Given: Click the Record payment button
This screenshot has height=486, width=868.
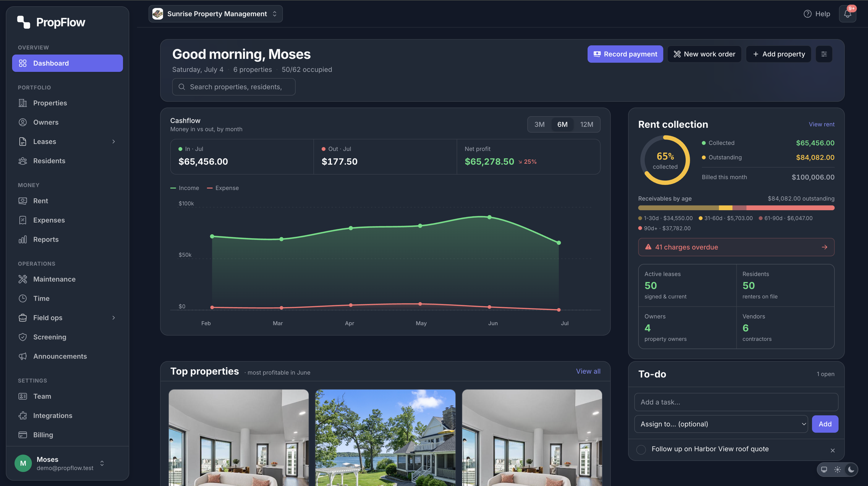Looking at the screenshot, I should click(625, 54).
